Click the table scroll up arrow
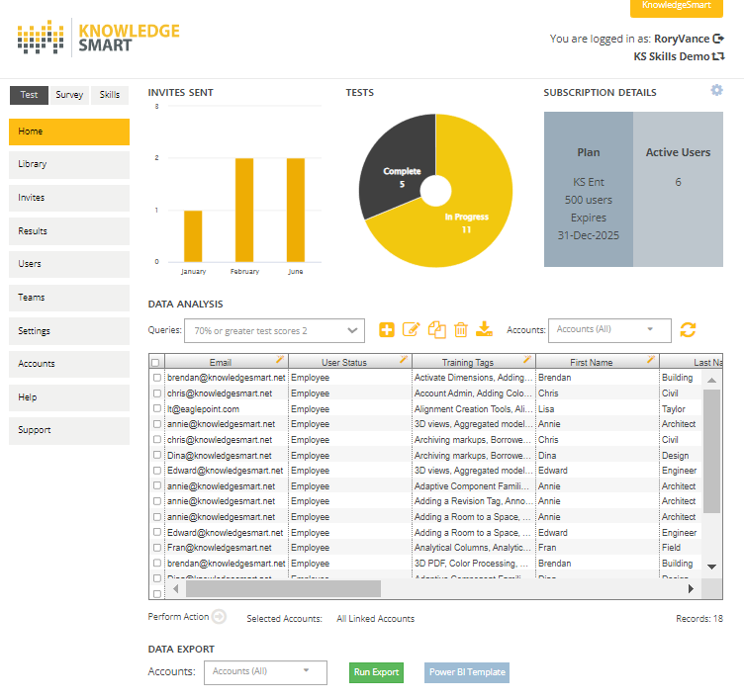The image size is (744, 700). [x=711, y=381]
